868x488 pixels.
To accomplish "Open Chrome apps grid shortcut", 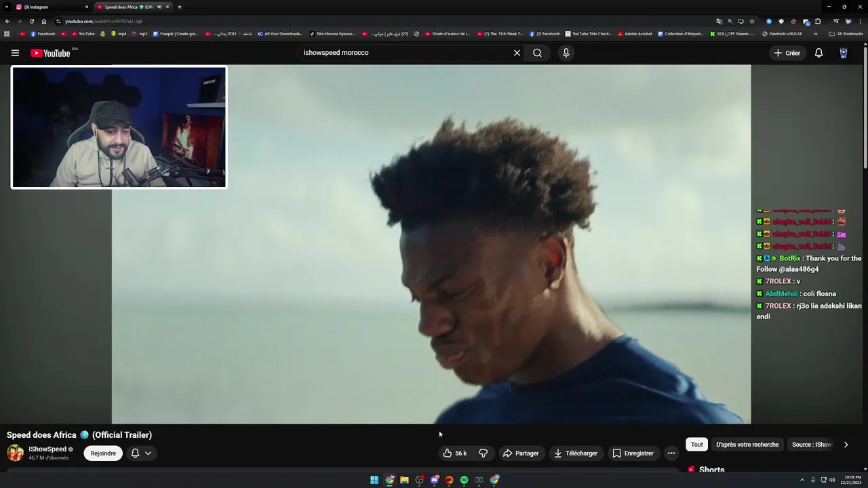I will (x=7, y=33).
